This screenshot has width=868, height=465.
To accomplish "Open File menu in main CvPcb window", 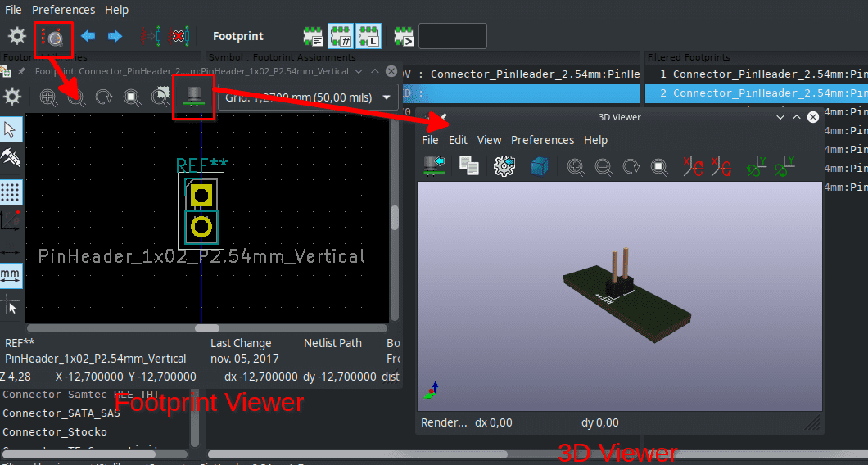I will pos(13,10).
